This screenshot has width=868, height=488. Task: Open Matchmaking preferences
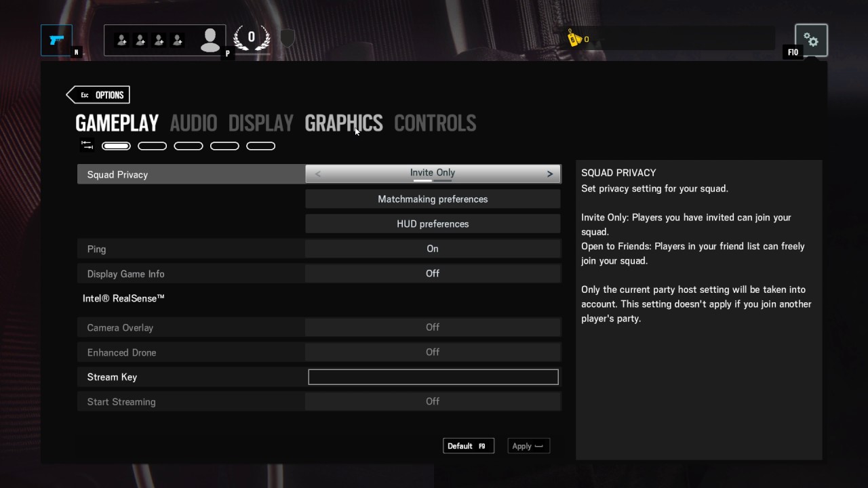click(x=433, y=199)
